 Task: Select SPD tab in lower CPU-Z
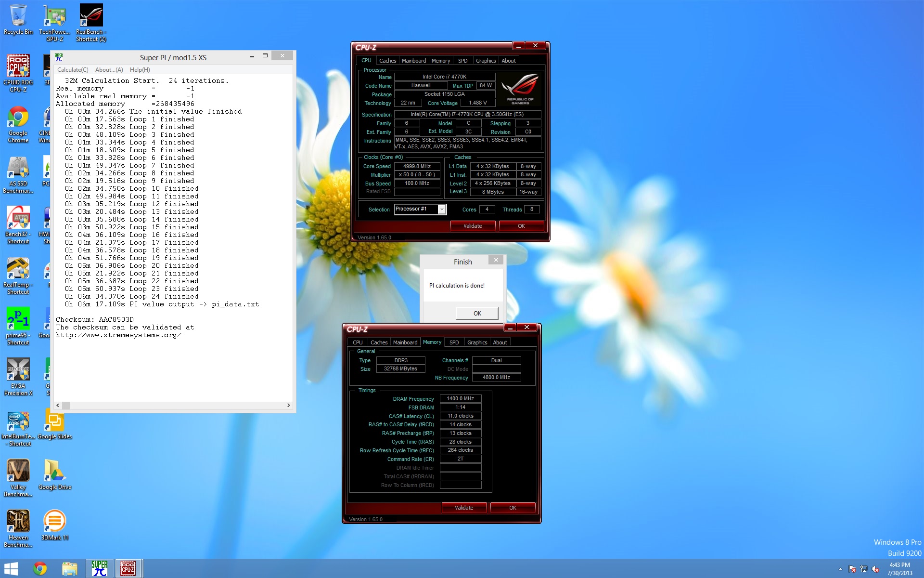[x=454, y=342]
